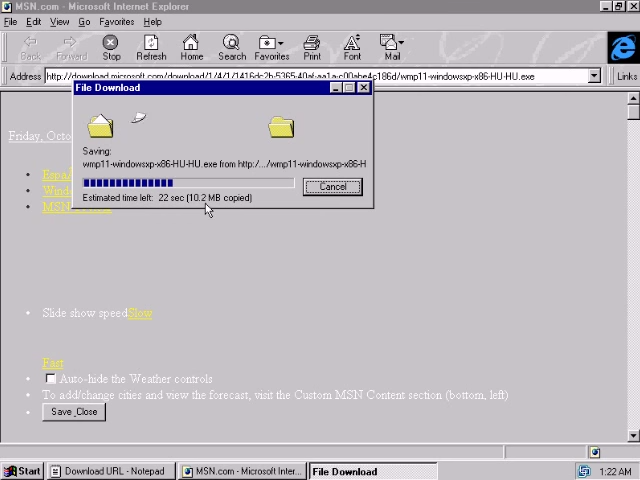Viewport: 640px width, 480px height.
Task: Click the Links toolbar label
Action: 627,76
